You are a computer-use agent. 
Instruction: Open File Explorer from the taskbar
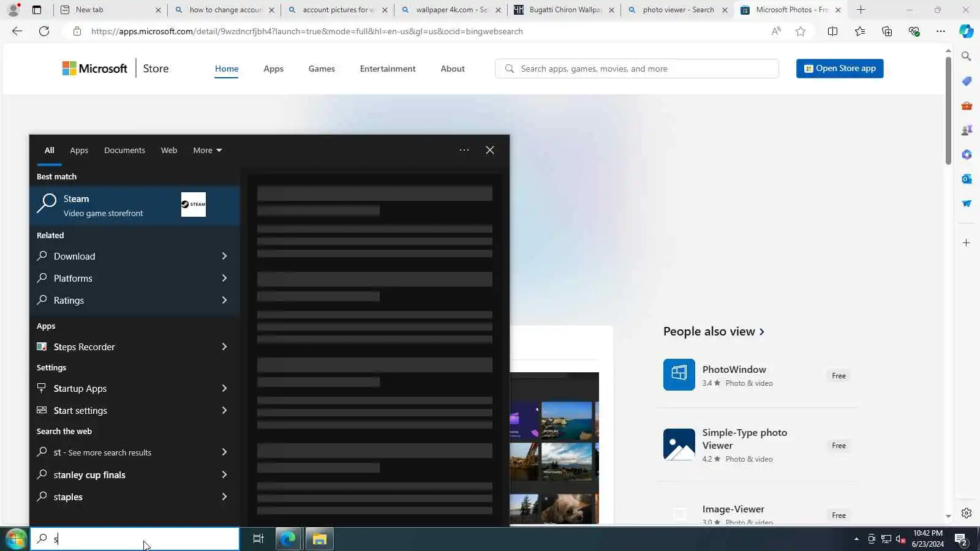[319, 539]
